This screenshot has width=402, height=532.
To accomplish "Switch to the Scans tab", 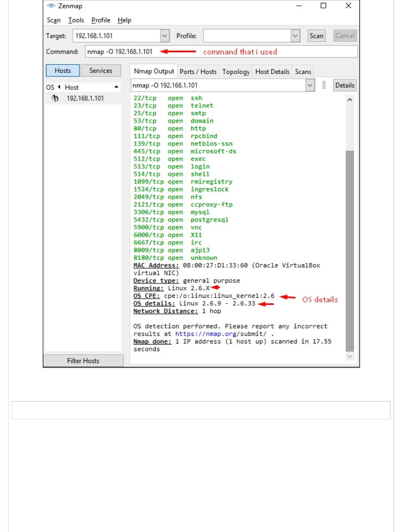I will tap(303, 72).
